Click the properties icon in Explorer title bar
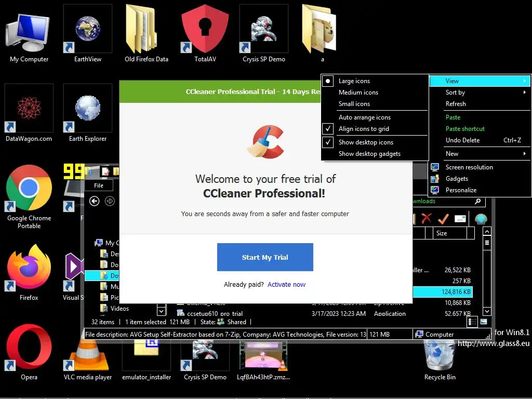This screenshot has width=532, height=399. click(x=106, y=171)
